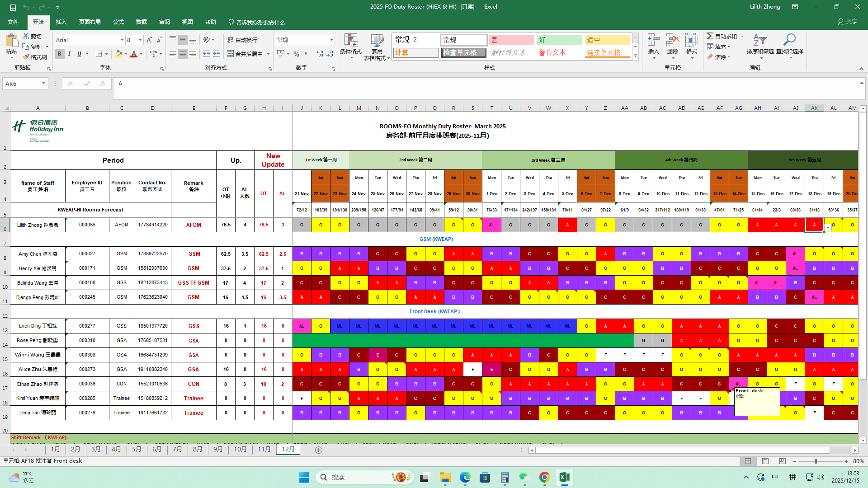Expand the number format dropdown
This screenshot has height=488, width=868.
[331, 40]
